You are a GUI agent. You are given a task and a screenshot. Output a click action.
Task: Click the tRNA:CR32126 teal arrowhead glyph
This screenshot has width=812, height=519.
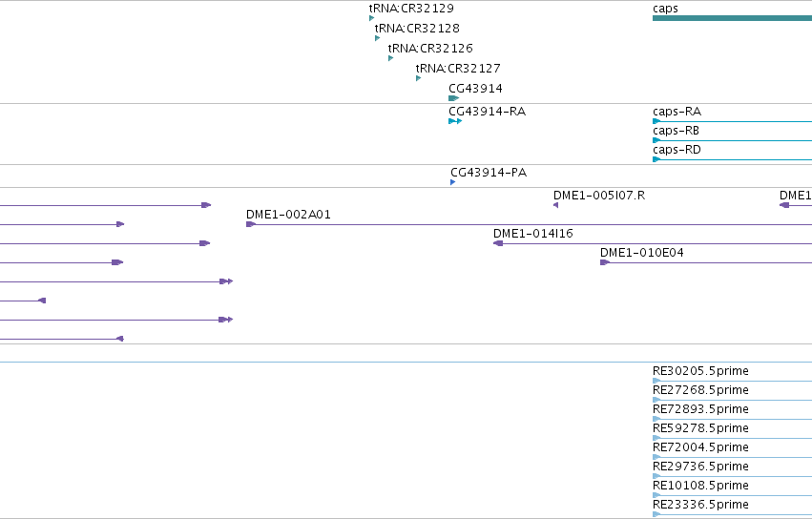point(390,58)
